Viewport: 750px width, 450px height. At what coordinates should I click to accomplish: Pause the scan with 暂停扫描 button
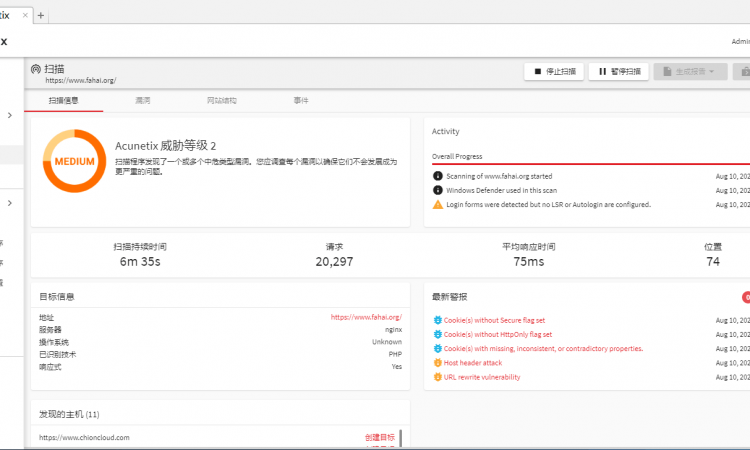(x=619, y=72)
